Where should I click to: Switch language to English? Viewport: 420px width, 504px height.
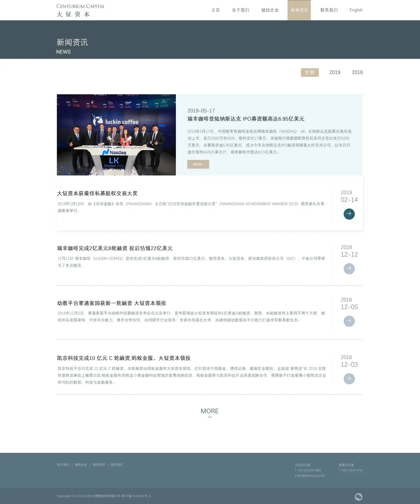[x=356, y=10]
